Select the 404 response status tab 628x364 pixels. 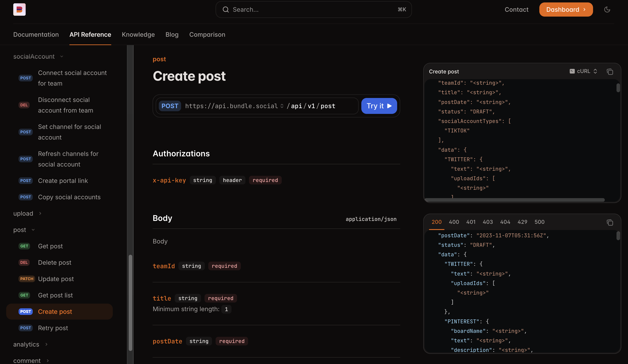coord(505,222)
